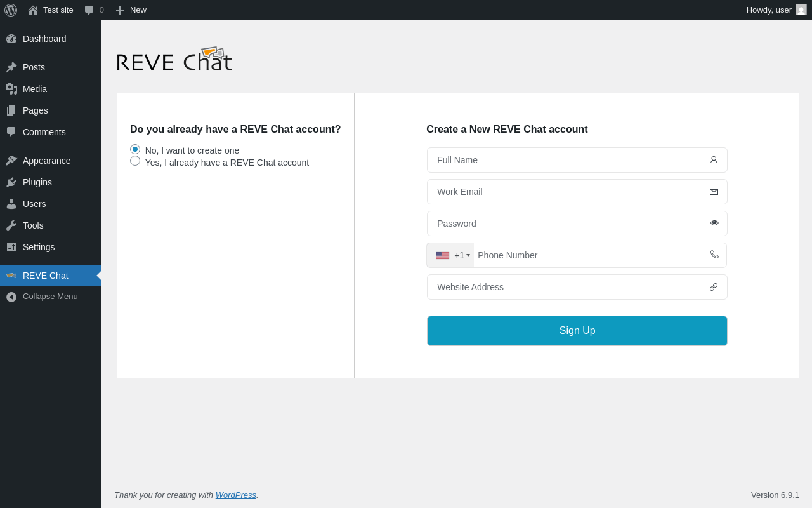Image resolution: width=812 pixels, height=508 pixels.
Task: Go to Settings in sidebar
Action: click(x=39, y=247)
